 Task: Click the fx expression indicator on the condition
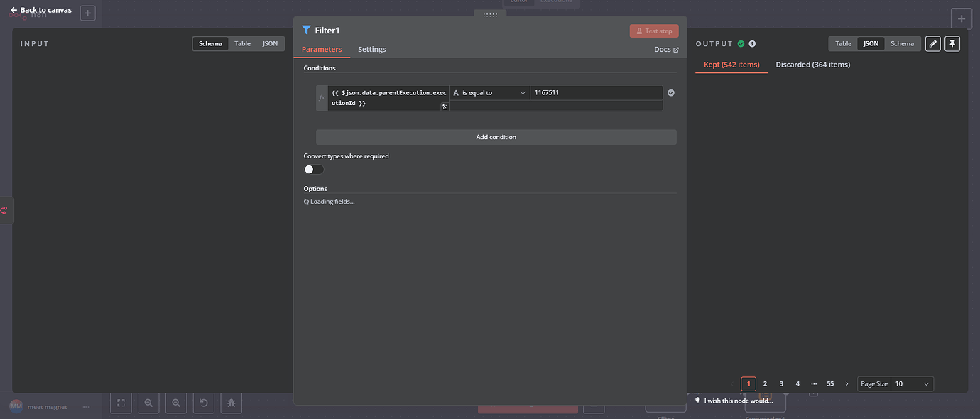(321, 97)
